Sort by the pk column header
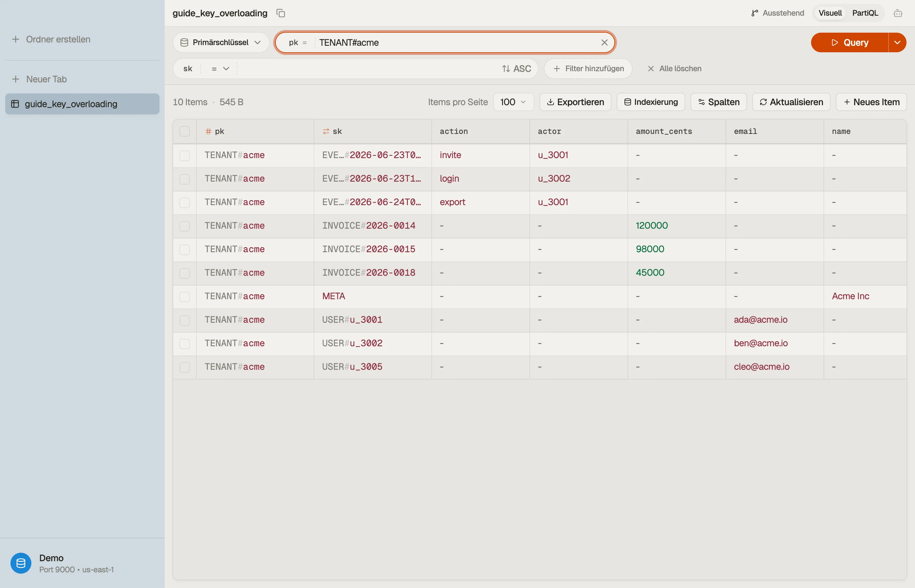 (x=255, y=131)
